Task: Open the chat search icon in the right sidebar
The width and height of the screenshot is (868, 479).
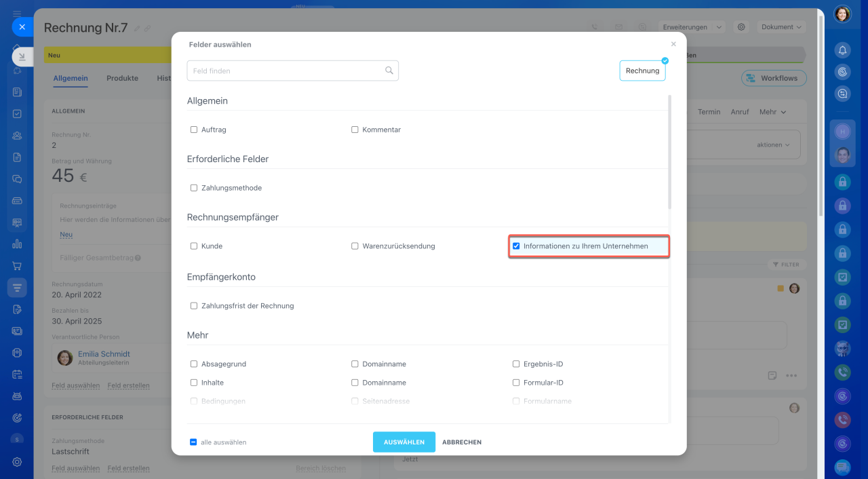Action: point(842,94)
